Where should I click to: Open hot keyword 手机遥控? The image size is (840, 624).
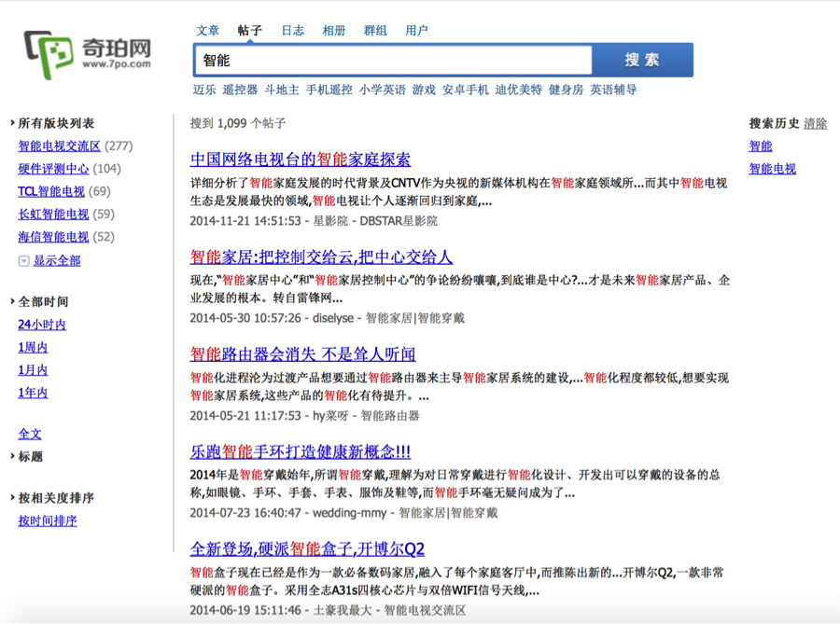pyautogui.click(x=329, y=90)
